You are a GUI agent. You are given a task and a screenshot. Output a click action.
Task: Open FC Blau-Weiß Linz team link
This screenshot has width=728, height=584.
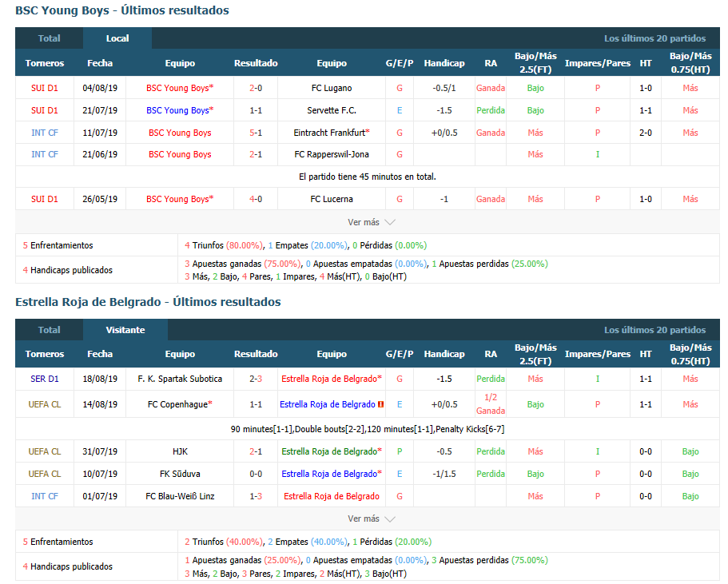pyautogui.click(x=180, y=496)
